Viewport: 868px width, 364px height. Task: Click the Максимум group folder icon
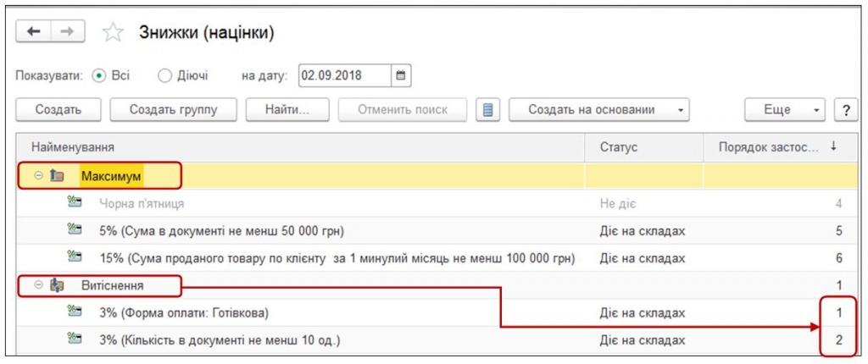58,176
